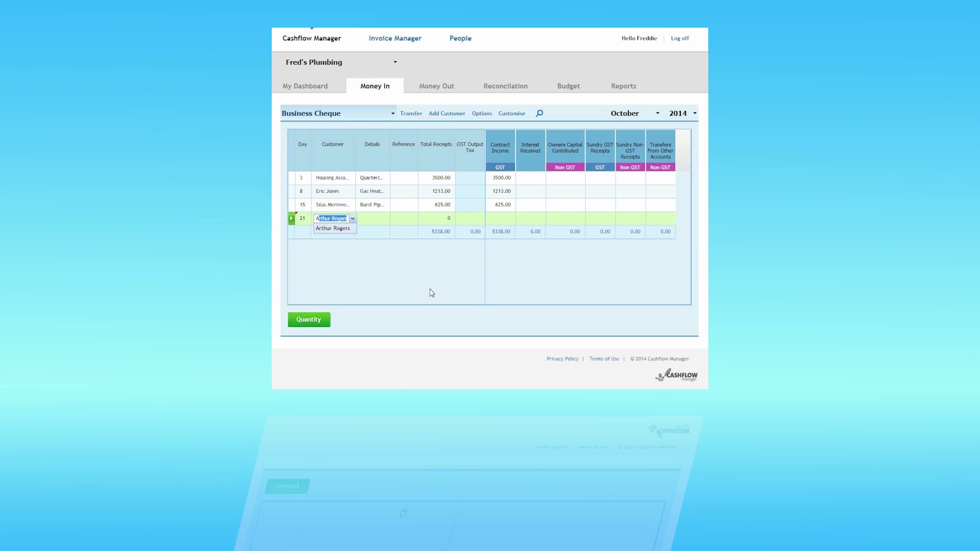Click the green Quantity button
This screenshot has width=980, height=551.
309,319
